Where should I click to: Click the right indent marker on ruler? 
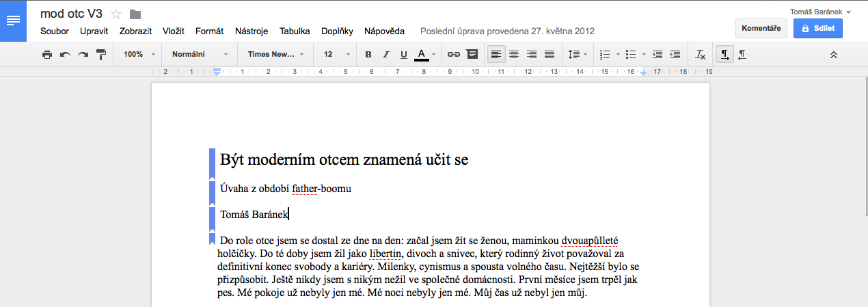(x=644, y=73)
